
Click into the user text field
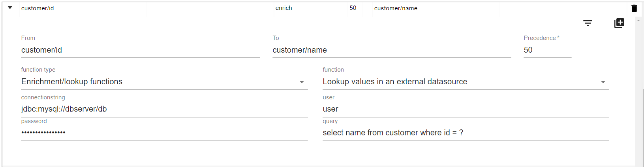coord(465,109)
